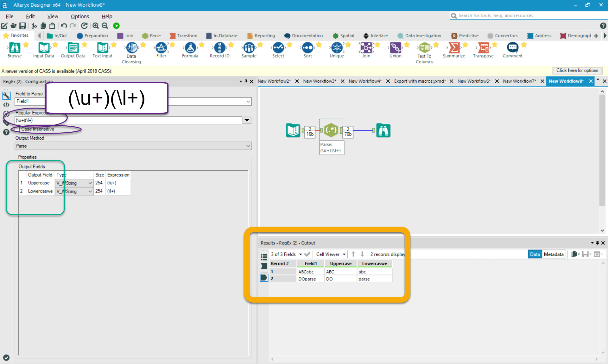The image size is (608, 364).
Task: Select the Browse tool node on canvas
Action: 383,130
